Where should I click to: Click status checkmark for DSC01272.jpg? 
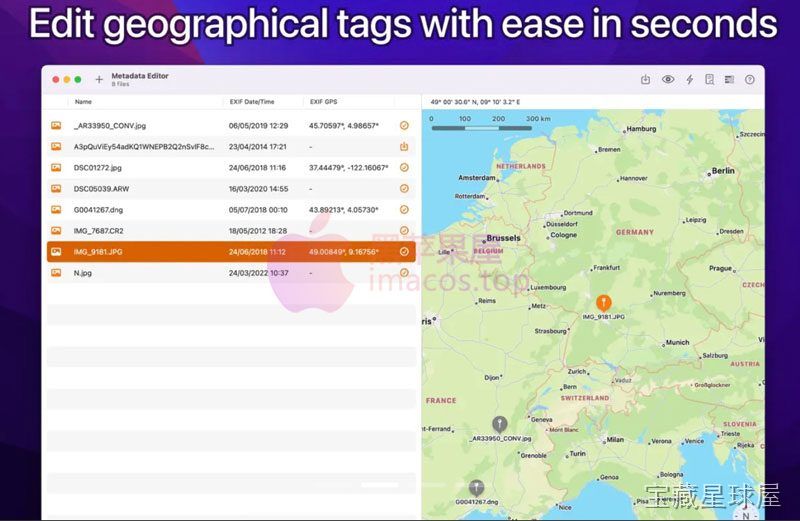tap(404, 167)
